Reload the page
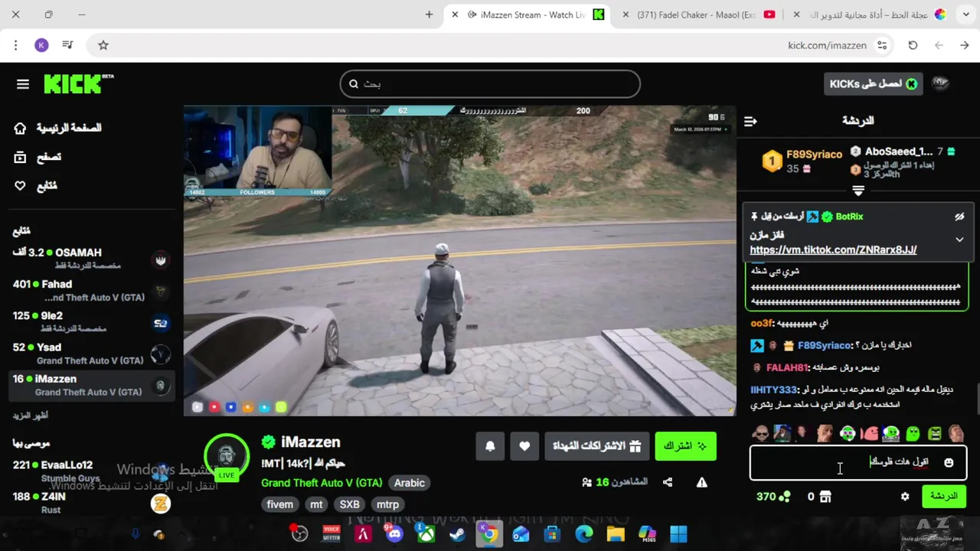 point(913,45)
